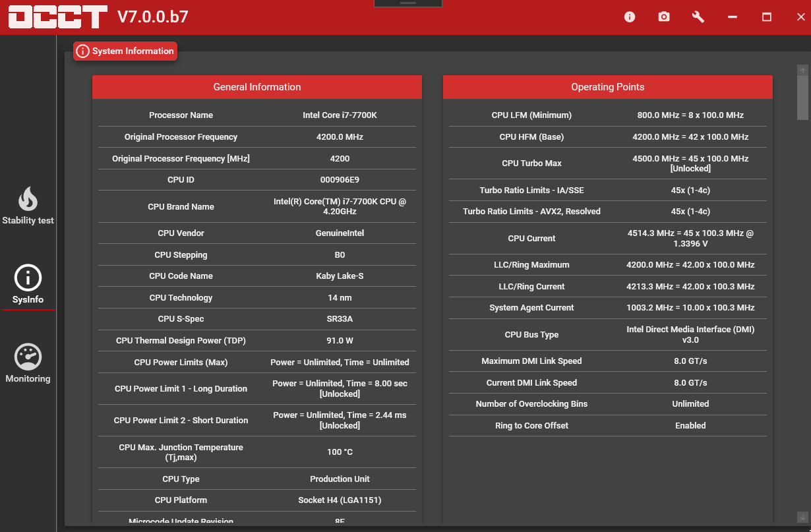Click the OCCT logo
This screenshot has height=532, width=811.
pyautogui.click(x=58, y=17)
